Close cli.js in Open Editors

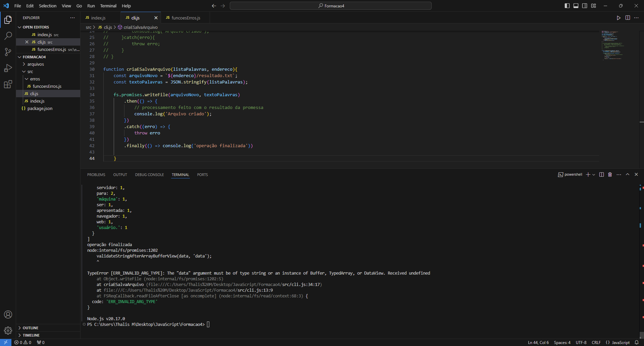coord(27,42)
